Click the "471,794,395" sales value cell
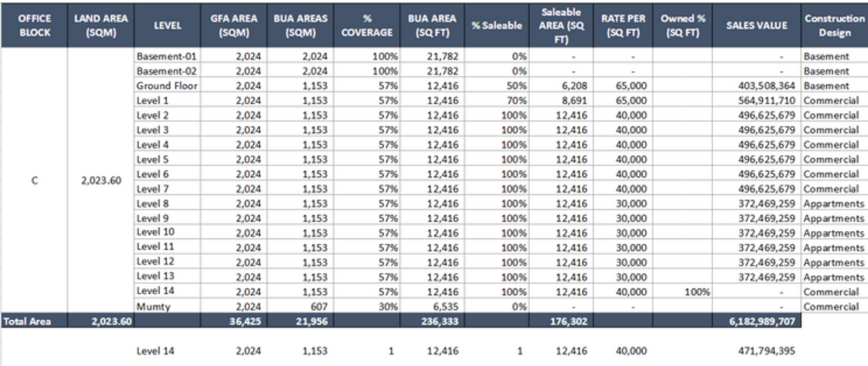The width and height of the screenshot is (868, 366). click(766, 351)
